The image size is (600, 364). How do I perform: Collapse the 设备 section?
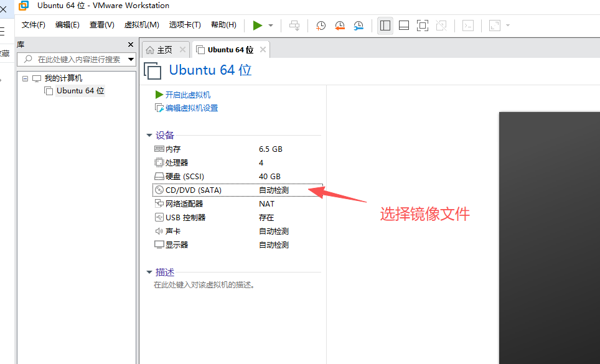point(149,136)
